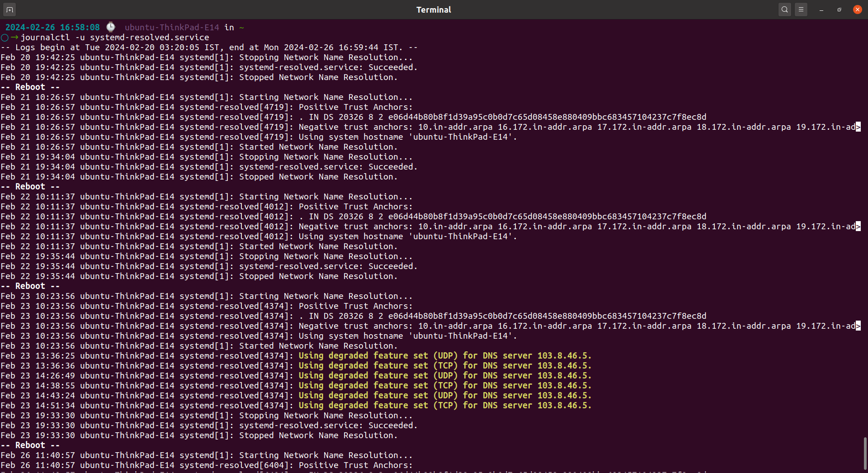Viewport: 868px width, 473px height.
Task: Click the '-- Reboot --' marker before Feb 23 logs
Action: (x=30, y=286)
